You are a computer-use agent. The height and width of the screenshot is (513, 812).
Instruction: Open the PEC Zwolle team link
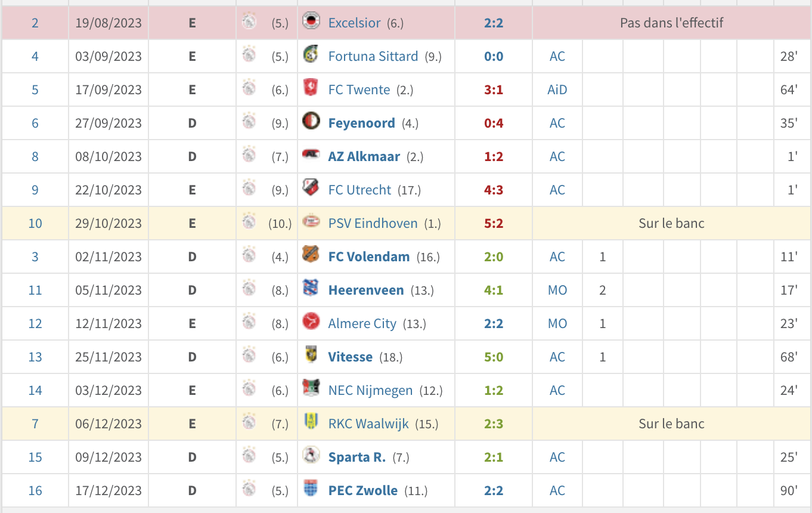pos(362,490)
